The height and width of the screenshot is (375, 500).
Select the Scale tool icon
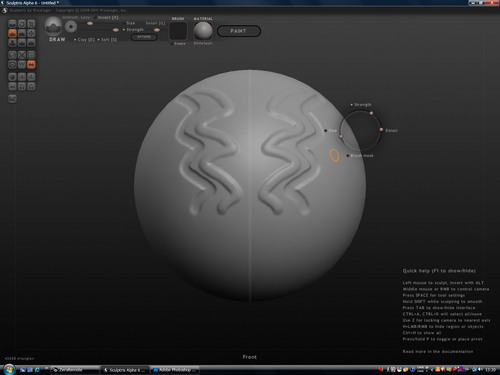31,24
